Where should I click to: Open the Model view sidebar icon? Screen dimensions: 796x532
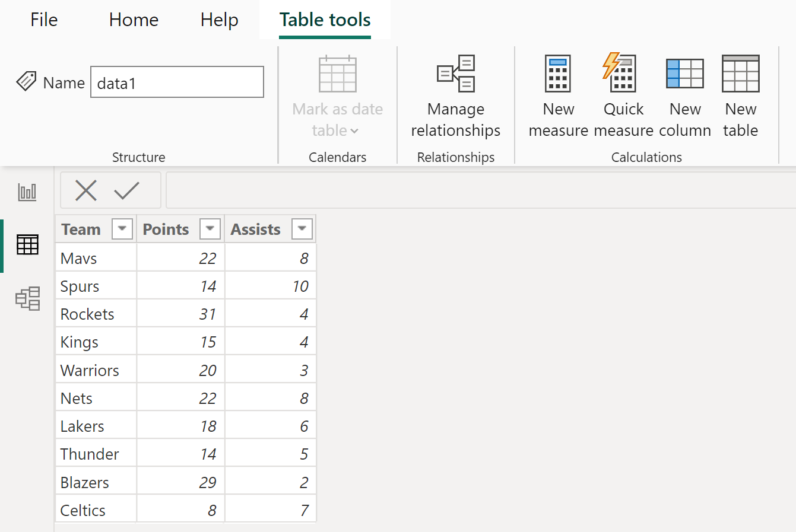[x=27, y=298]
